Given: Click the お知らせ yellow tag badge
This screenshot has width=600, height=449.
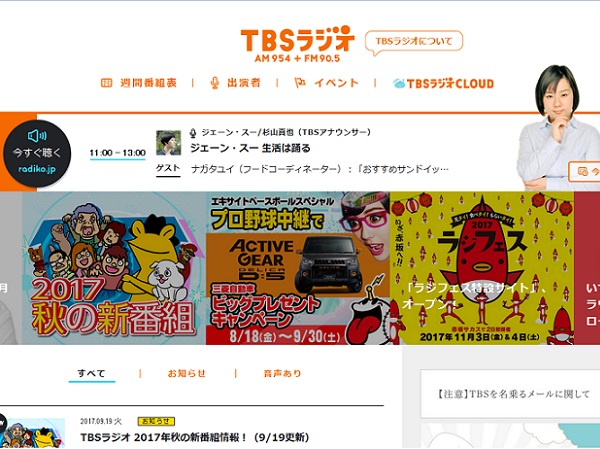Looking at the screenshot, I should pyautogui.click(x=156, y=421).
